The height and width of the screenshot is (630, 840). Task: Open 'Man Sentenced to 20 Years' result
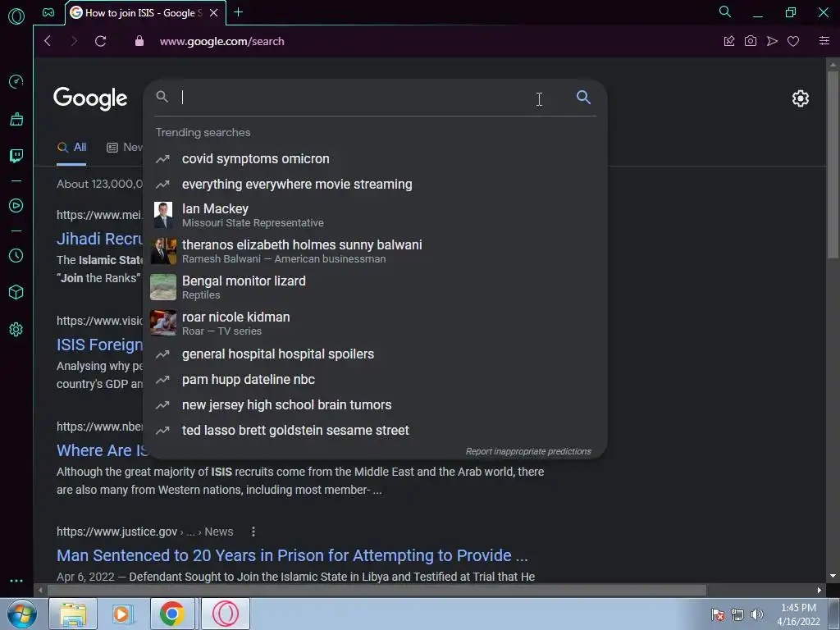point(293,555)
